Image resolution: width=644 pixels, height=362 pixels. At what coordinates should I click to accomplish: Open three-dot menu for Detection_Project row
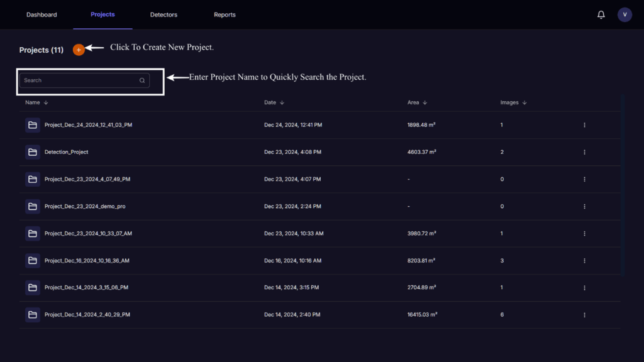(x=584, y=152)
